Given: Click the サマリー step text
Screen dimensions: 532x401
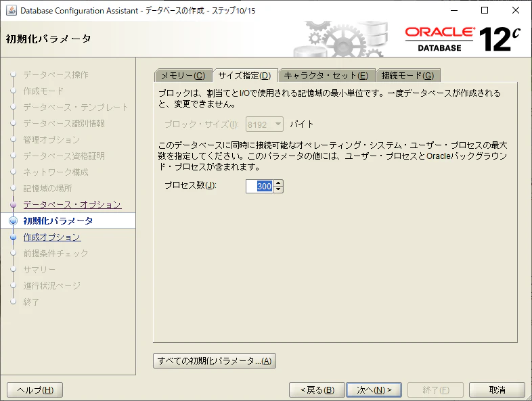Looking at the screenshot, I should pos(39,270).
